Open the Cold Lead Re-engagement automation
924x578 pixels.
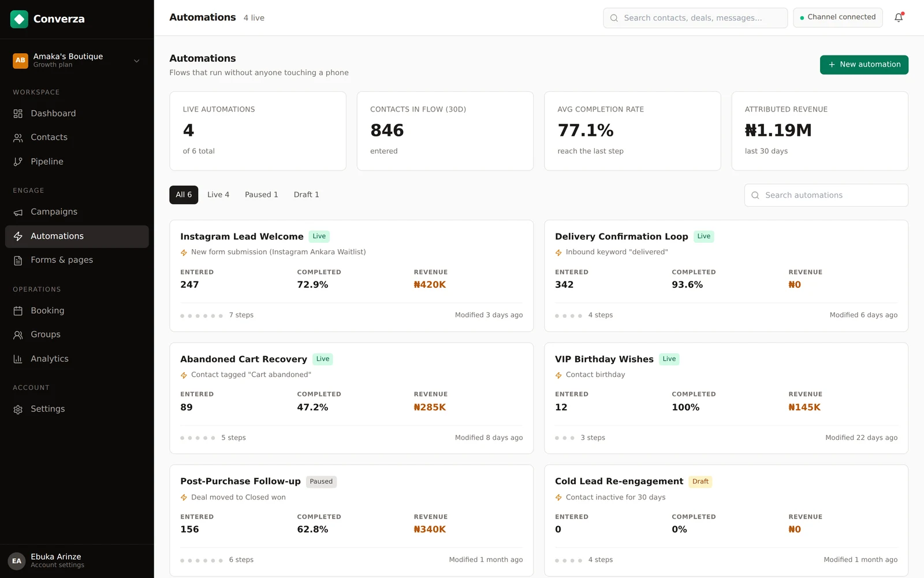click(x=726, y=520)
